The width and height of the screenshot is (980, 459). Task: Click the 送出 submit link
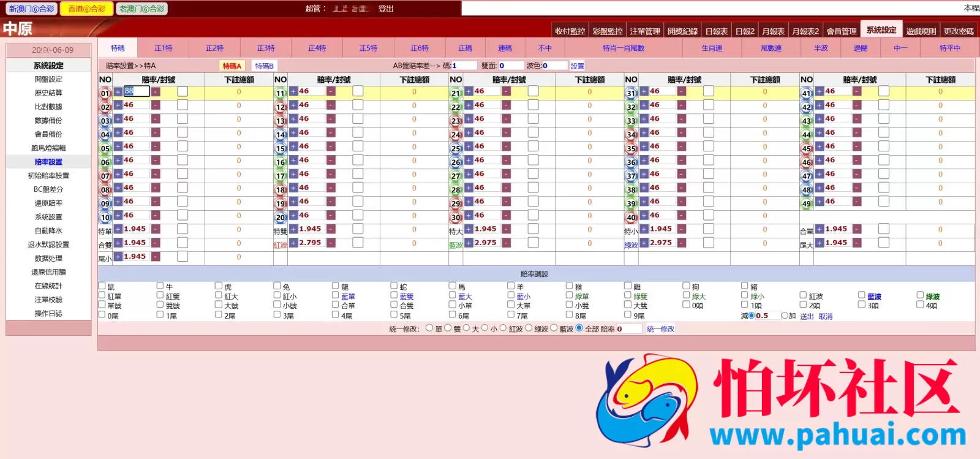click(807, 317)
